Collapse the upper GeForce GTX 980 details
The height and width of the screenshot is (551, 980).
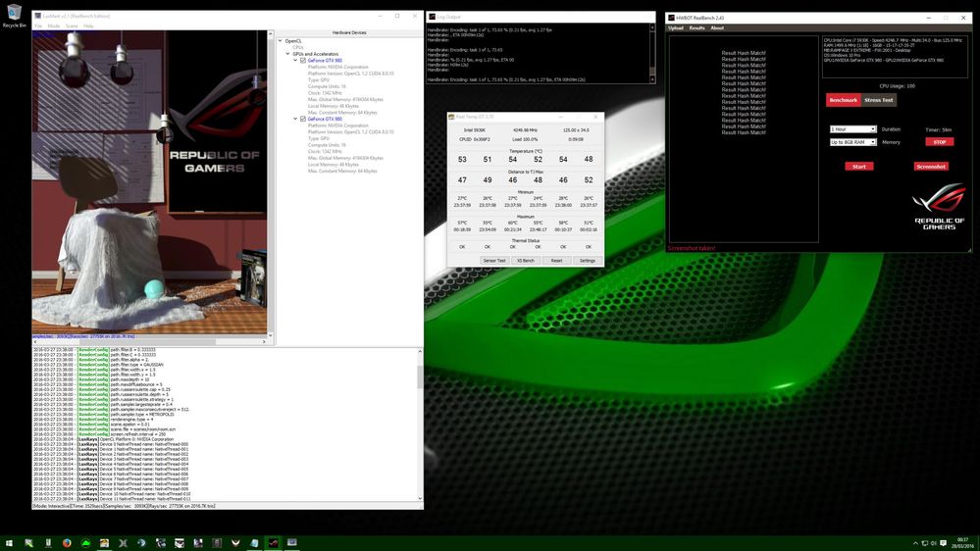[295, 61]
